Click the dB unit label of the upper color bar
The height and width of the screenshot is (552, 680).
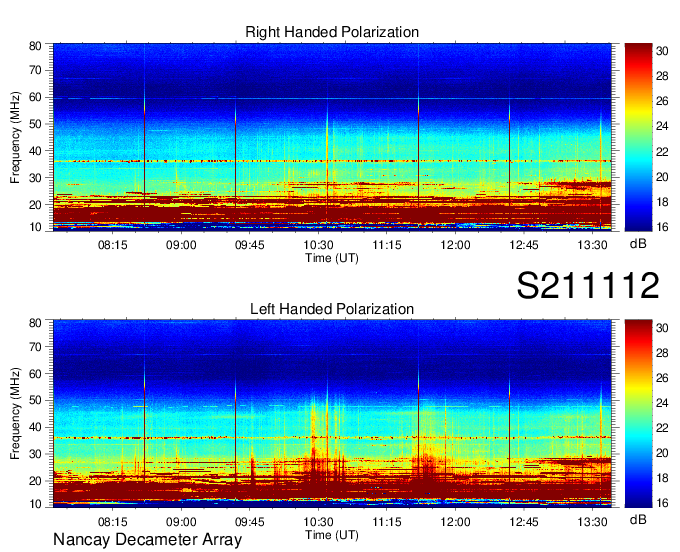tap(638, 244)
